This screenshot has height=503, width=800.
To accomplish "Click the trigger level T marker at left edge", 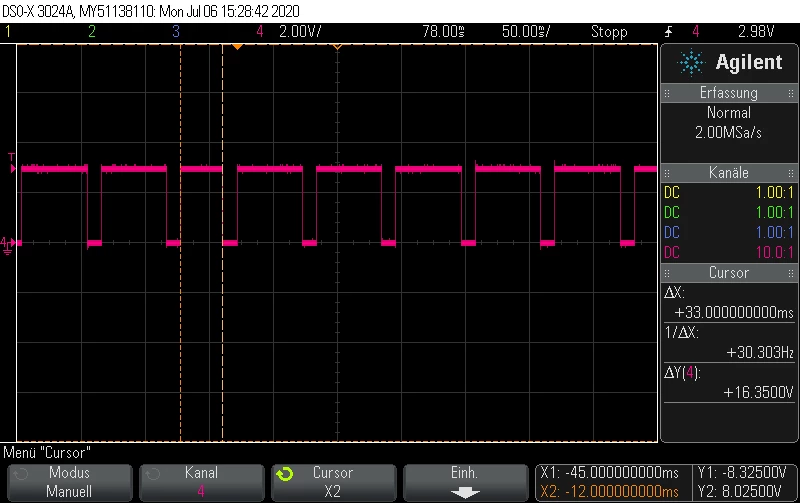I will pyautogui.click(x=12, y=164).
